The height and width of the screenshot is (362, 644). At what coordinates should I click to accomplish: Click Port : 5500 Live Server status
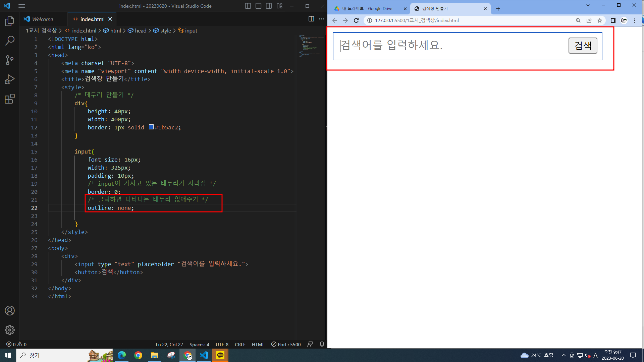point(286,345)
